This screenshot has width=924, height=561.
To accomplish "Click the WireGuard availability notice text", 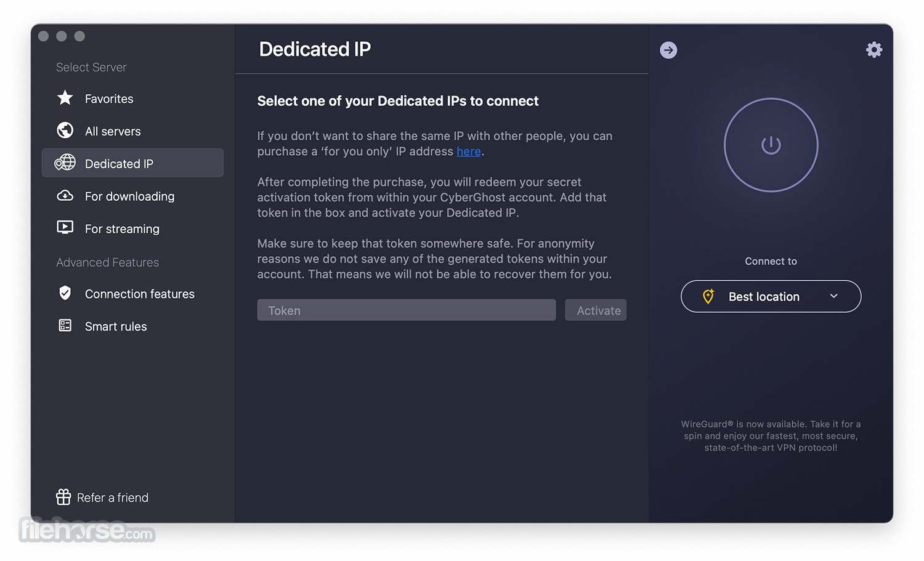I will point(771,435).
